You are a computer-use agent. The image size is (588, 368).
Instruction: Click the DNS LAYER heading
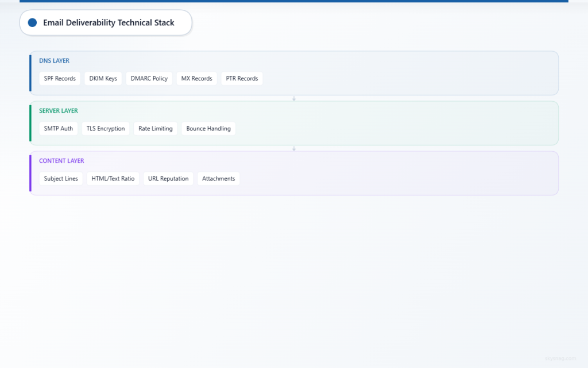[54, 61]
